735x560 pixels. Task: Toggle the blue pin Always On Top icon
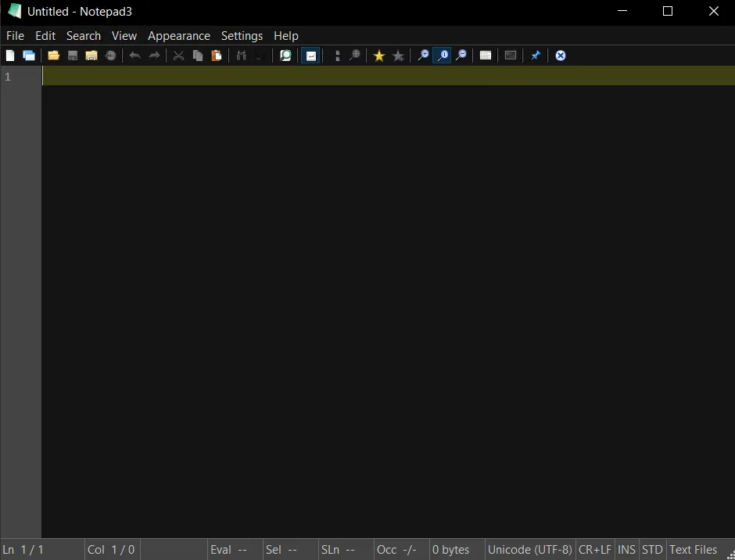536,56
